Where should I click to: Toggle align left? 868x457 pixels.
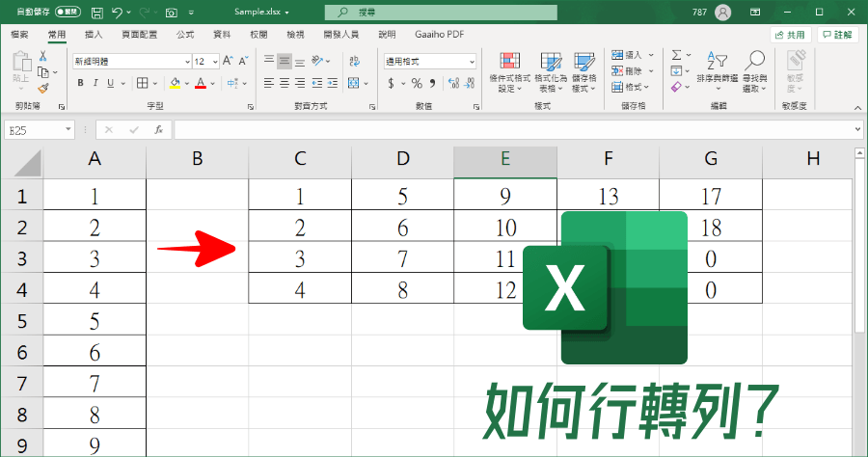click(269, 83)
